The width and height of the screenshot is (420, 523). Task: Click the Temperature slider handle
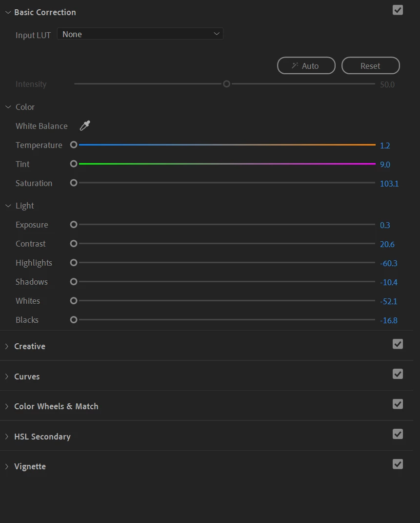click(x=74, y=145)
